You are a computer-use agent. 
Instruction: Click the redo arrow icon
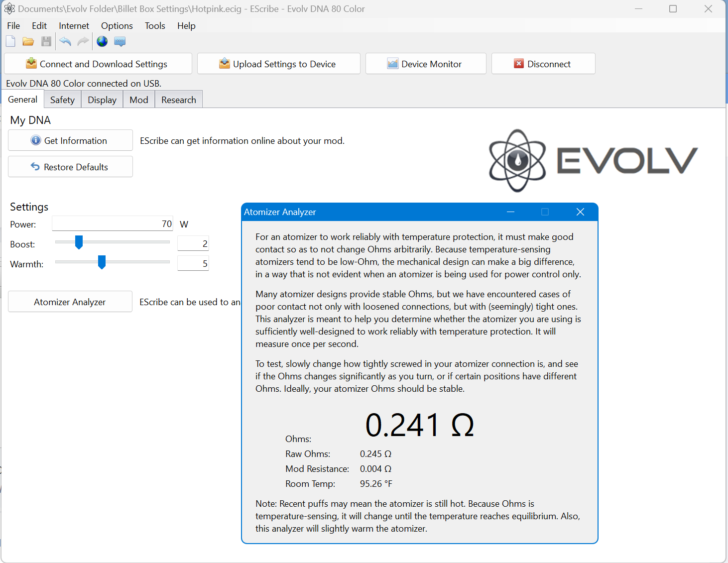coord(83,41)
